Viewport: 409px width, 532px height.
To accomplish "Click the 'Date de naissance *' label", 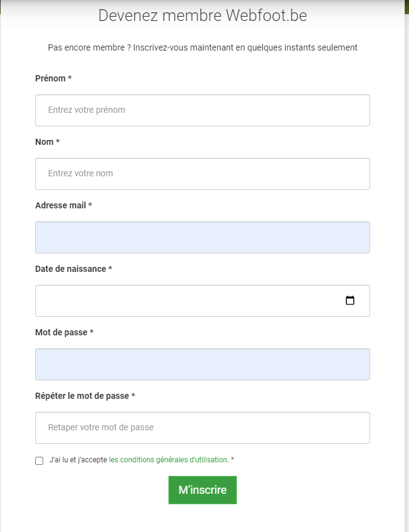I will coord(73,269).
